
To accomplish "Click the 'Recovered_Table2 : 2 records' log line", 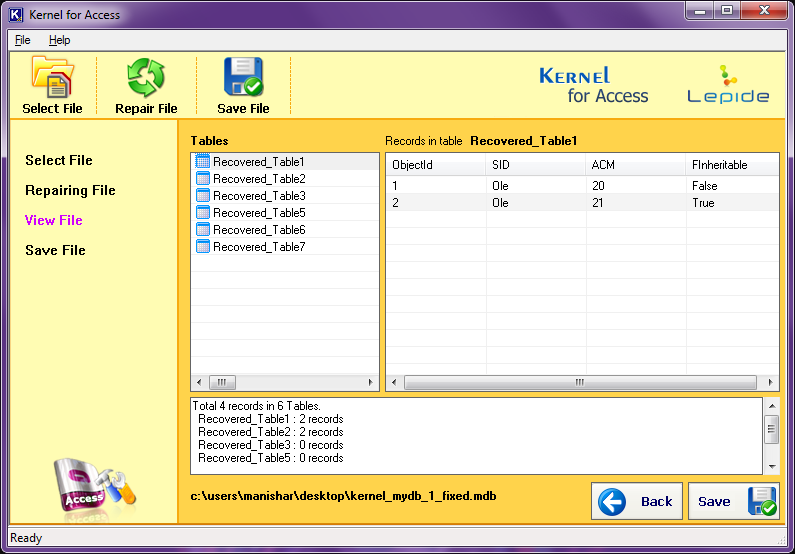I will coord(271,432).
